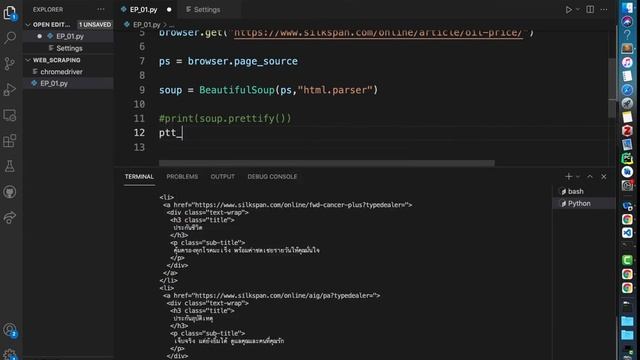Maximize the terminal panel
The image size is (640, 360).
tap(590, 177)
